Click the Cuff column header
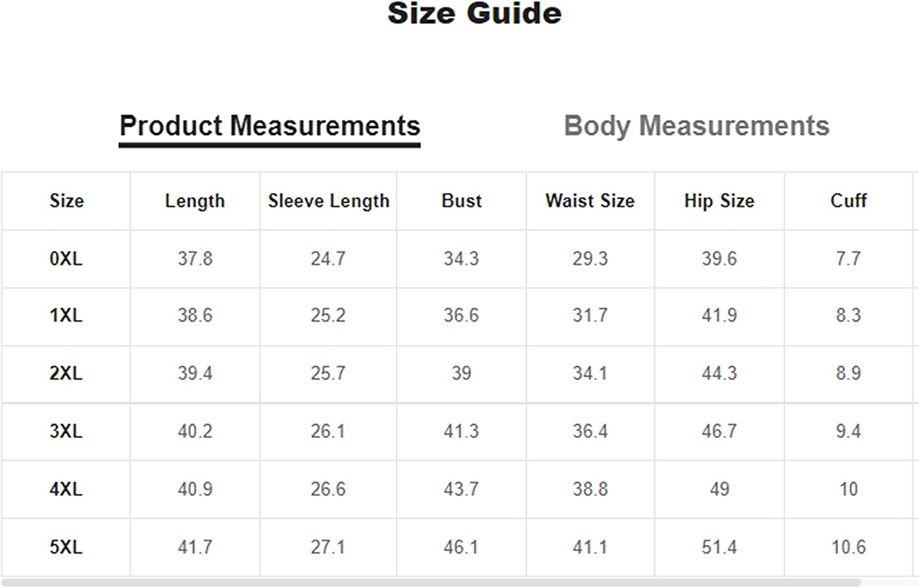 (848, 201)
